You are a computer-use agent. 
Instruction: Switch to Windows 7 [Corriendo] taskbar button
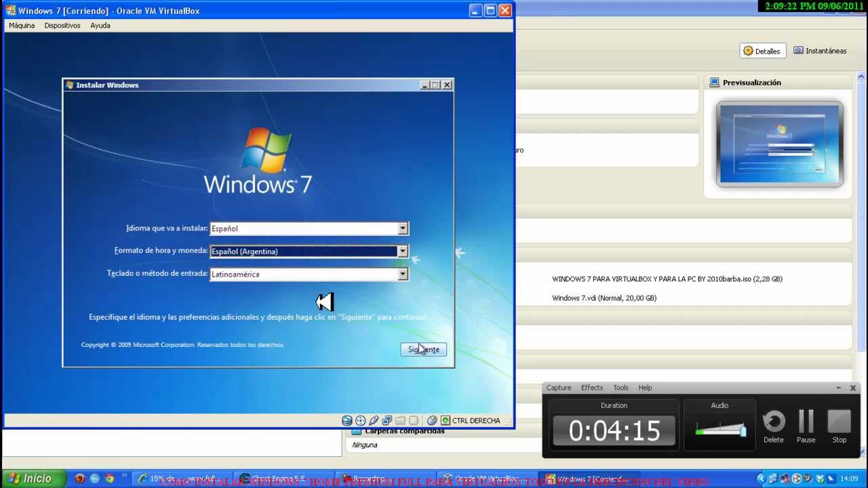point(589,479)
